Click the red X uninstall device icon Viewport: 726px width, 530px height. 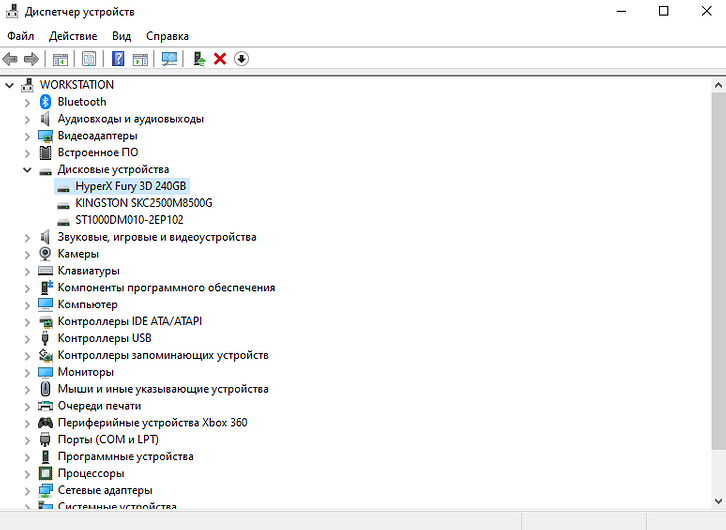tap(220, 59)
